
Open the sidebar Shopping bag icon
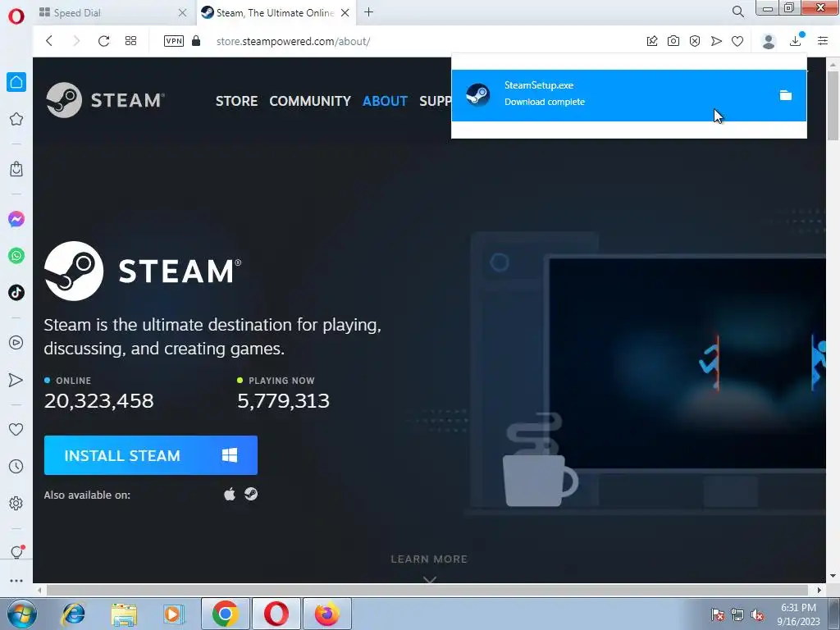[16, 169]
